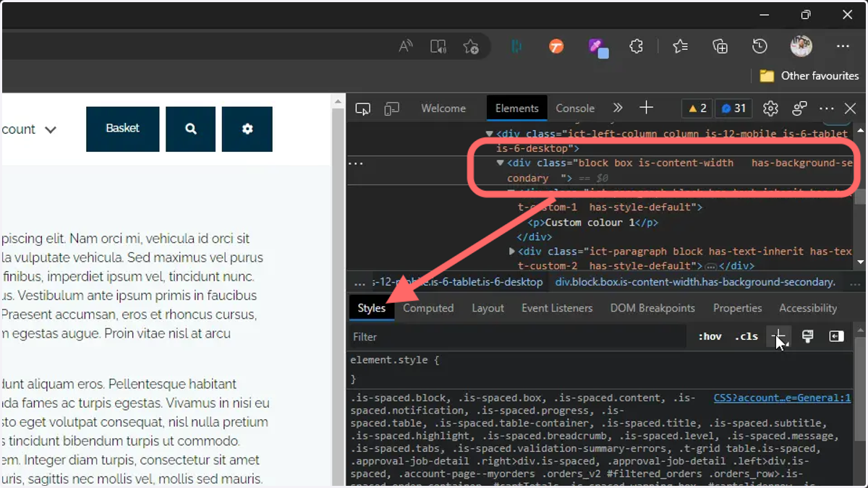The image size is (868, 488).
Task: Open the orange circular T extension
Action: (x=556, y=46)
